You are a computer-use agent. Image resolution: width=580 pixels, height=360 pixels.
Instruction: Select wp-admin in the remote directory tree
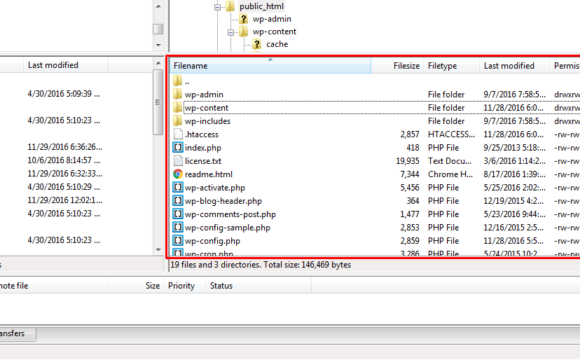272,18
